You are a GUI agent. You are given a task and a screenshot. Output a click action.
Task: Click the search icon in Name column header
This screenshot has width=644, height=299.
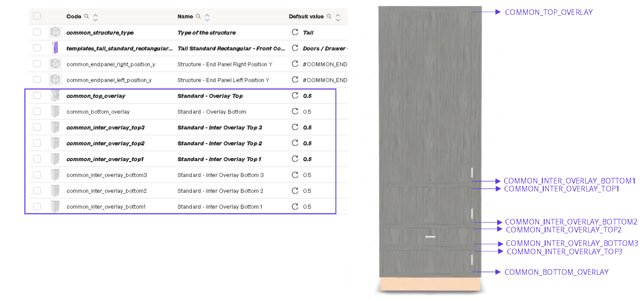(x=198, y=16)
